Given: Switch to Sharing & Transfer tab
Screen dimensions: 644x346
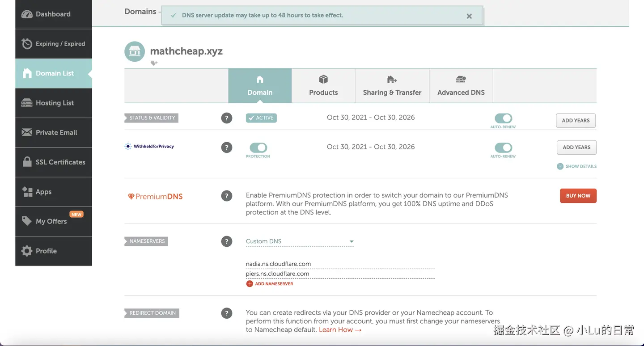Looking at the screenshot, I should pos(392,86).
